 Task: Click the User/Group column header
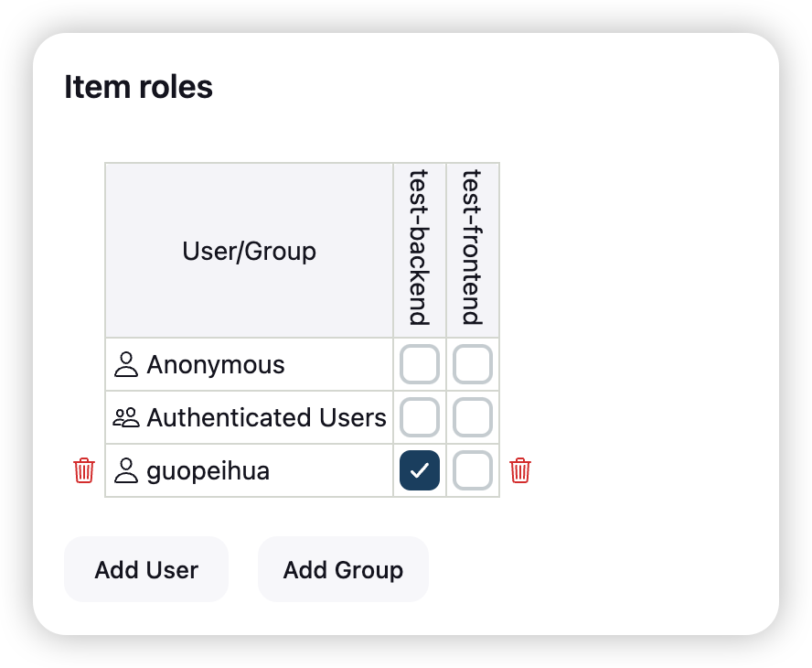[x=249, y=251]
